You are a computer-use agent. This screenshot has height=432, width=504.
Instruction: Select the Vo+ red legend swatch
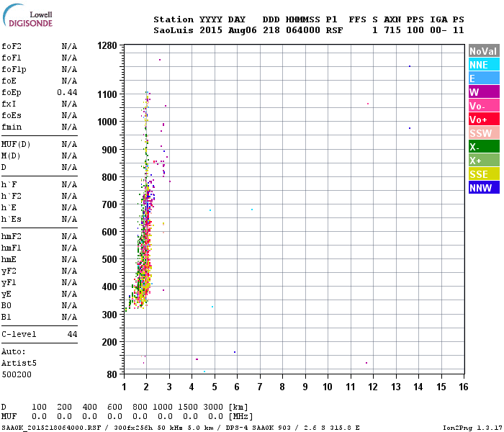(484, 120)
